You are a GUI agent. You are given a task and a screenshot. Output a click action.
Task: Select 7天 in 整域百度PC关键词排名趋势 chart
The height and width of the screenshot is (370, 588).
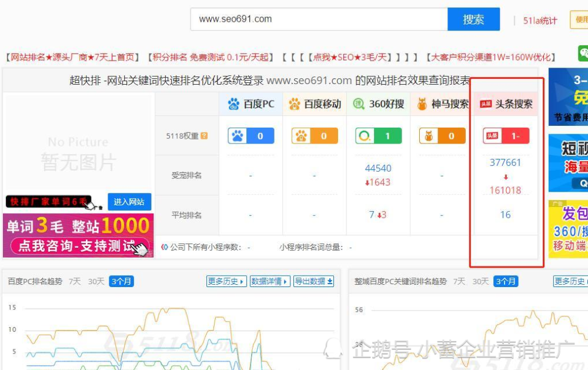click(459, 281)
